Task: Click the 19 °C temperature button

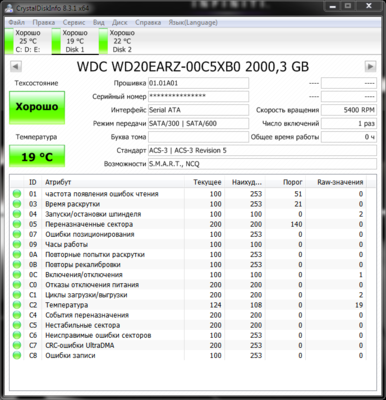Action: (x=37, y=156)
